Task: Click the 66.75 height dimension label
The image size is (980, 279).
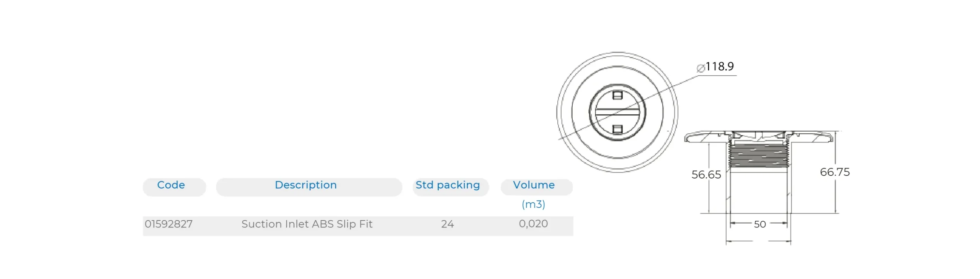Action: pyautogui.click(x=835, y=172)
